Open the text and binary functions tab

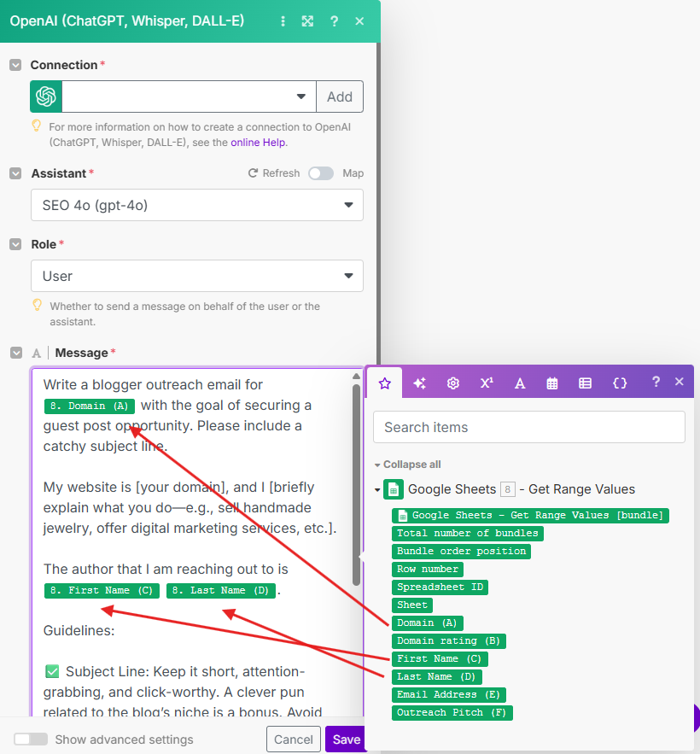click(520, 383)
